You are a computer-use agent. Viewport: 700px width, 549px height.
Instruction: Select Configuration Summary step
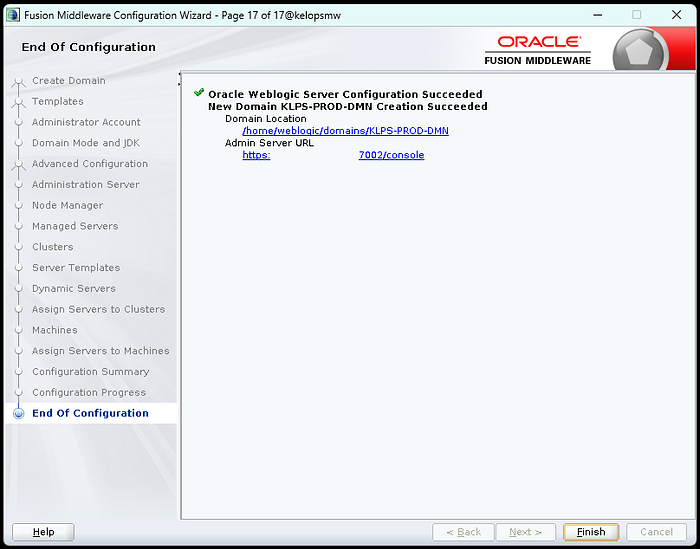pos(91,372)
